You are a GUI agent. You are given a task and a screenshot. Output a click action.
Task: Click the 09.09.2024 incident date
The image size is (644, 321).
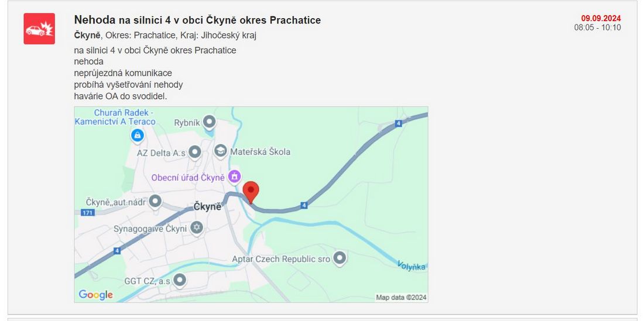coord(601,19)
